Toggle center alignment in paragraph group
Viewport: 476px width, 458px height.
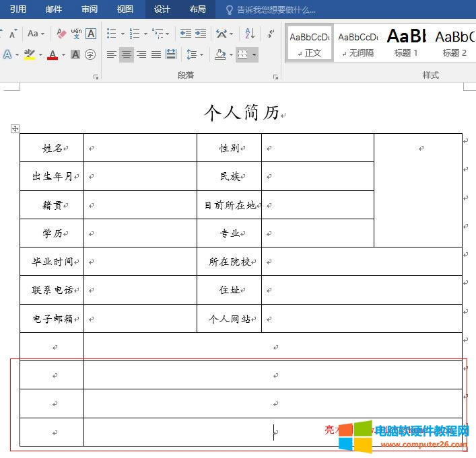[x=127, y=54]
